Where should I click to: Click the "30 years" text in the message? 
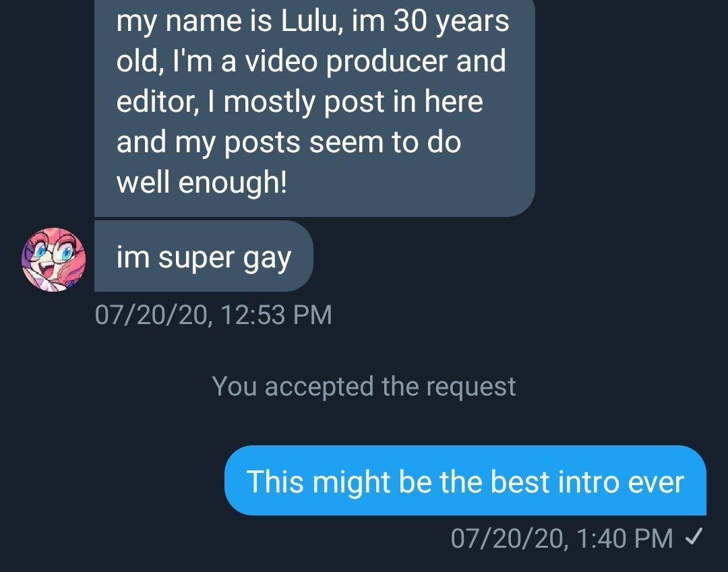coord(451,22)
